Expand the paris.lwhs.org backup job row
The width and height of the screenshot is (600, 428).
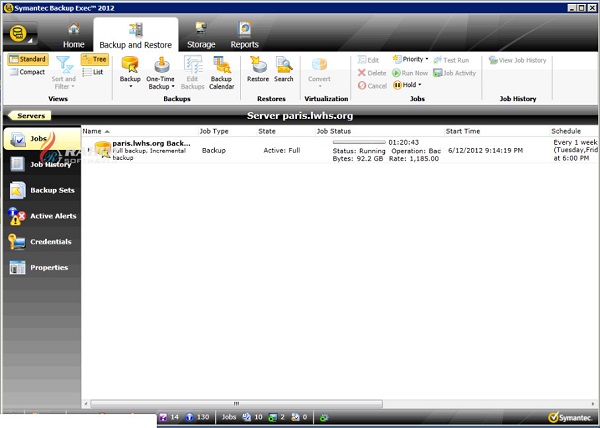coord(88,150)
